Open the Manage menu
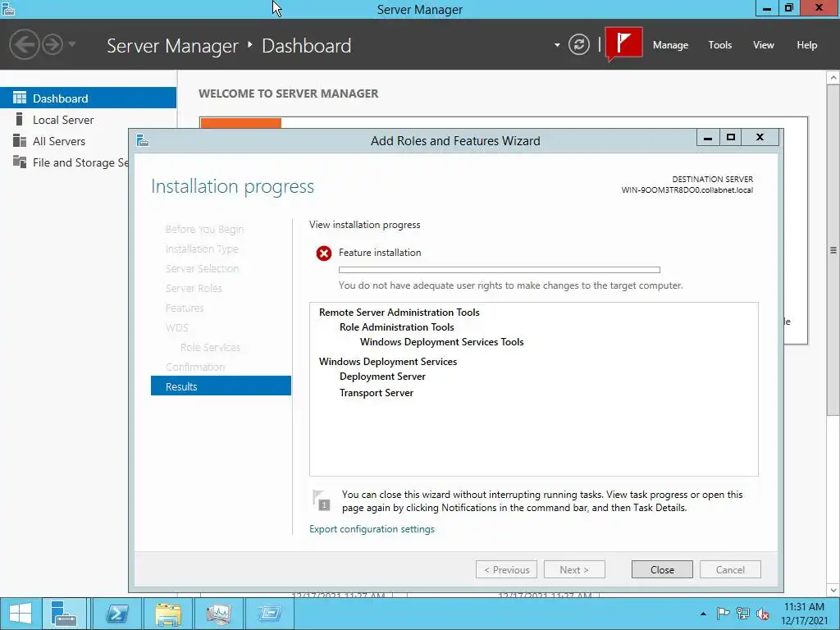 [670, 45]
